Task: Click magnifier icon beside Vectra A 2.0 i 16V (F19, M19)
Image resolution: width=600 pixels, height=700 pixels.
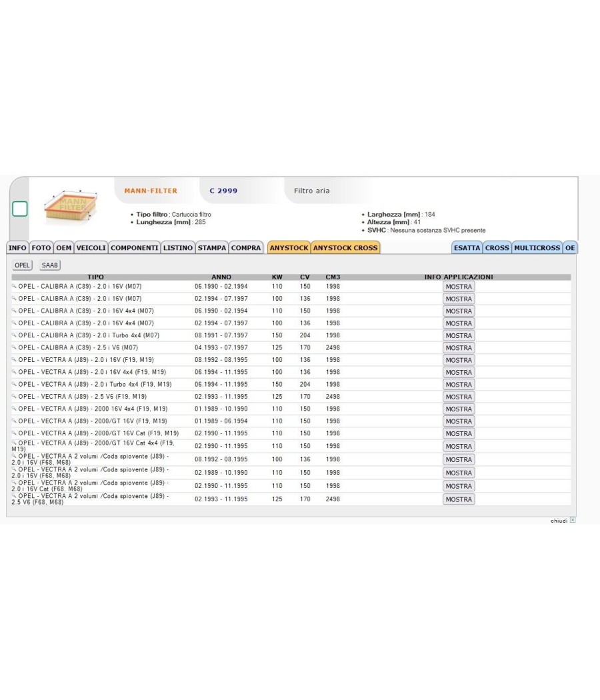Action: [14, 359]
